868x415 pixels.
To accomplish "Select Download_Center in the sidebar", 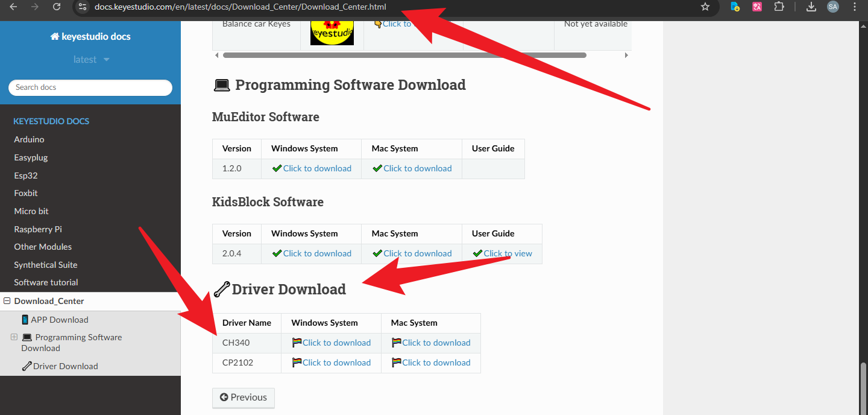I will click(49, 301).
